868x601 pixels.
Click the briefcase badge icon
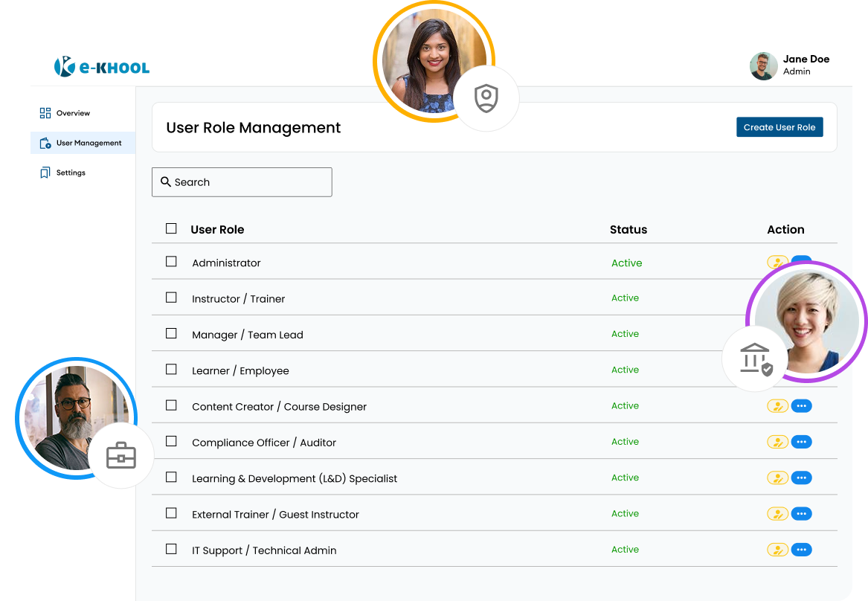(121, 455)
